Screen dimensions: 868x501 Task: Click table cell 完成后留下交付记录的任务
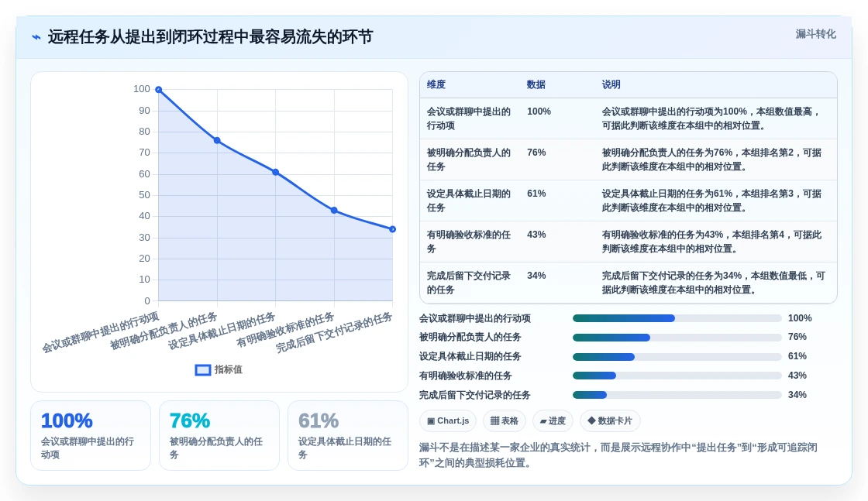(x=469, y=283)
